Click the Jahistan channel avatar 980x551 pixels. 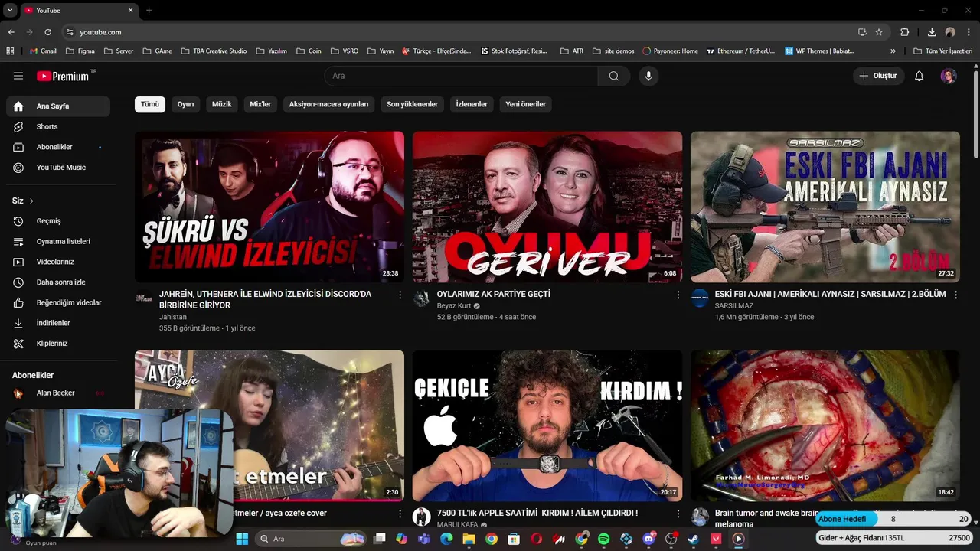(143, 298)
